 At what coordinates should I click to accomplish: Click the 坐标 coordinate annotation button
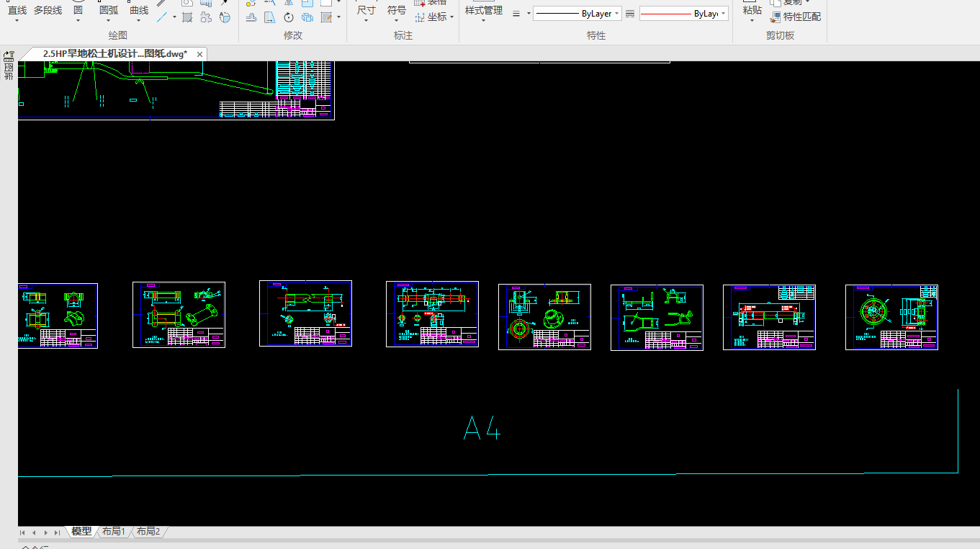(x=431, y=17)
